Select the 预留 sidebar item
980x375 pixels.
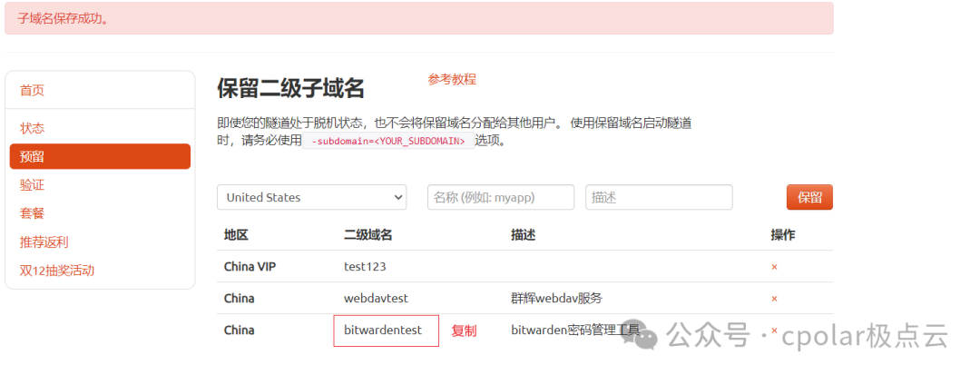pyautogui.click(x=100, y=156)
